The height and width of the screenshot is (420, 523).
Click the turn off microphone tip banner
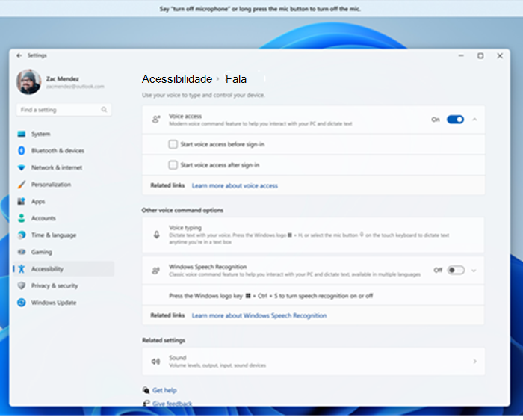pyautogui.click(x=260, y=9)
